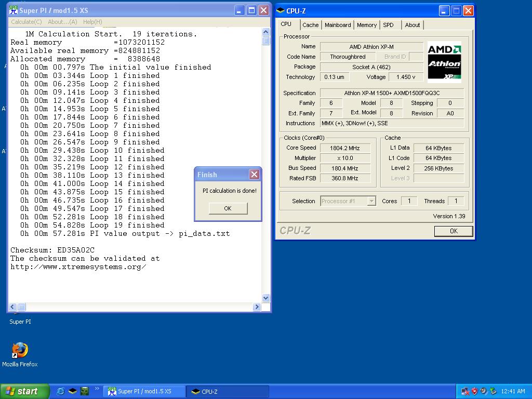Click the green chip quick launch icon
This screenshot has width=532, height=399.
(x=84, y=391)
